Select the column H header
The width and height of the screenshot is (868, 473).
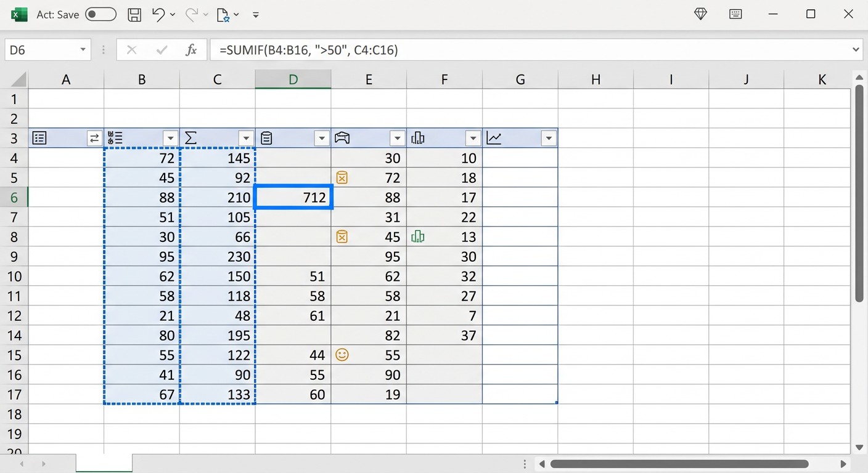pyautogui.click(x=596, y=79)
